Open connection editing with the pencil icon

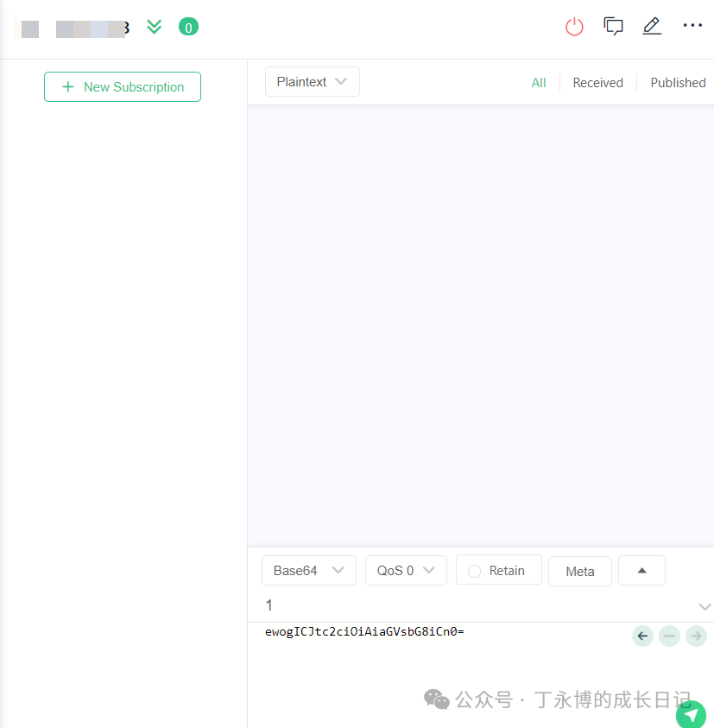[652, 27]
